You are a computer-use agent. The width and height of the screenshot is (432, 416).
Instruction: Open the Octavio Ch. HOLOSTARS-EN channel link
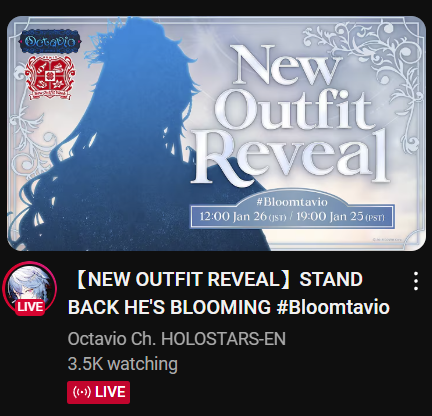click(177, 339)
